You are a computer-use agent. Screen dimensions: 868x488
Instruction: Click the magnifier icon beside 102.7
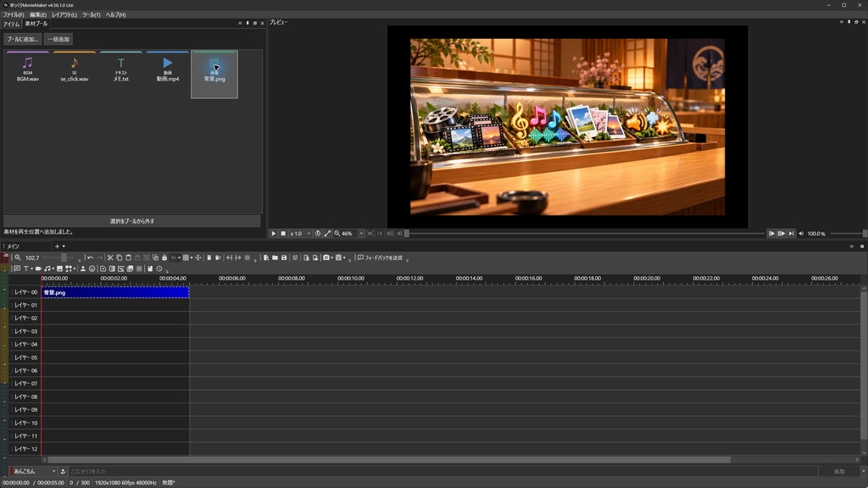pos(18,258)
